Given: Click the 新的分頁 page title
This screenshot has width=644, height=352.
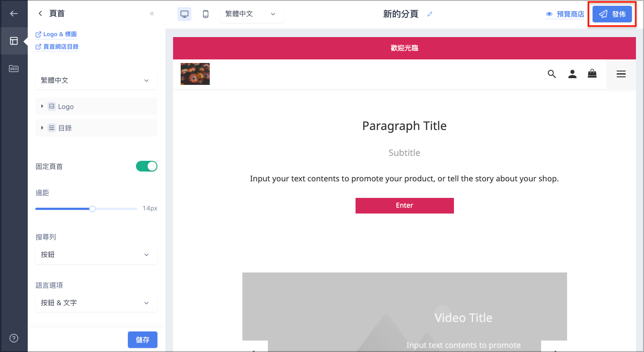Looking at the screenshot, I should pos(401,14).
